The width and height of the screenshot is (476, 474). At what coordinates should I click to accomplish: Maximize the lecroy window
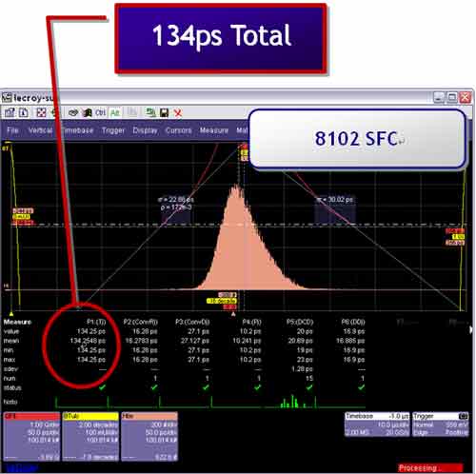coord(452,97)
